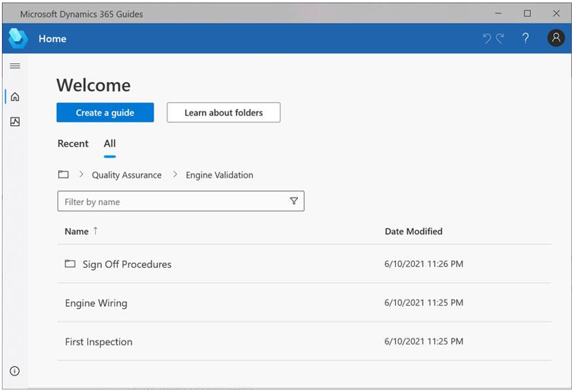
Task: Click the Create a guide button
Action: point(105,112)
